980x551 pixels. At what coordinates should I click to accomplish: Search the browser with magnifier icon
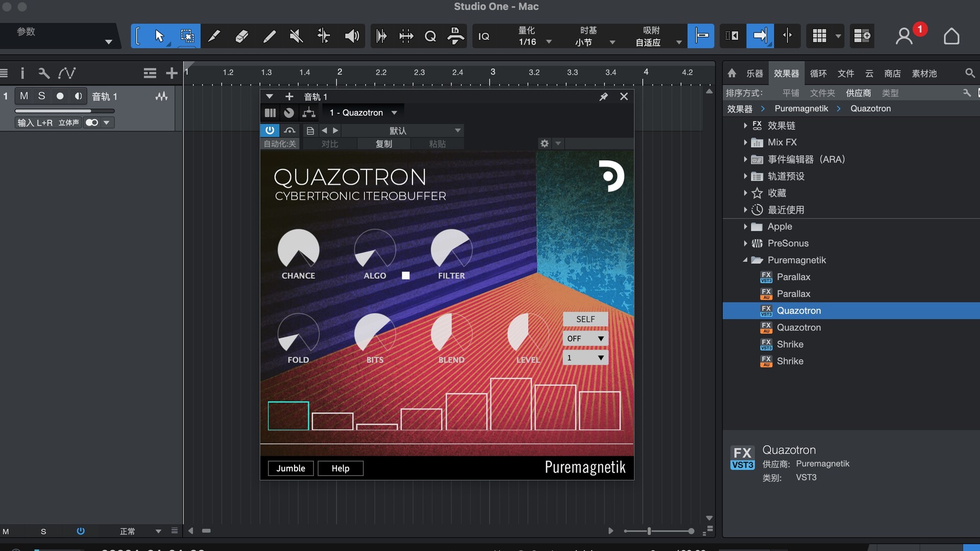click(970, 73)
